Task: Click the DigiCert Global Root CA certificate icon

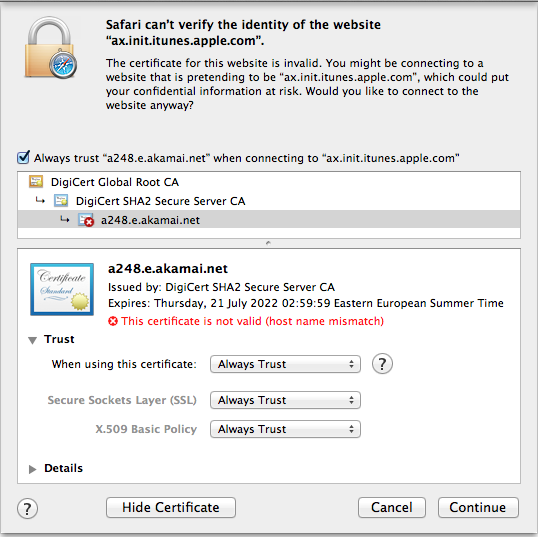Action: point(36,182)
